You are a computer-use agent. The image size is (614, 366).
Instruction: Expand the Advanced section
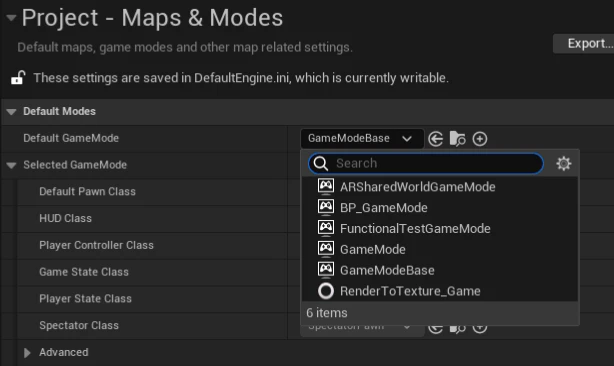(27, 353)
